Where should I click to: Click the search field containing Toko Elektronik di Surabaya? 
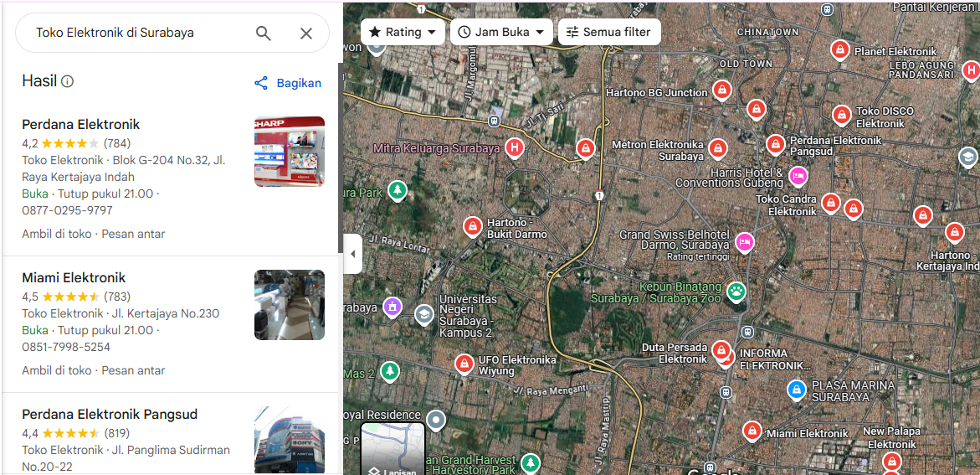tap(172, 34)
